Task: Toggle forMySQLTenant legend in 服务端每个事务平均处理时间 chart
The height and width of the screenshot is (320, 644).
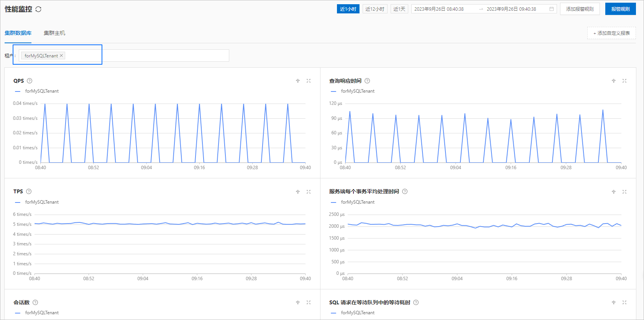Action: click(353, 202)
